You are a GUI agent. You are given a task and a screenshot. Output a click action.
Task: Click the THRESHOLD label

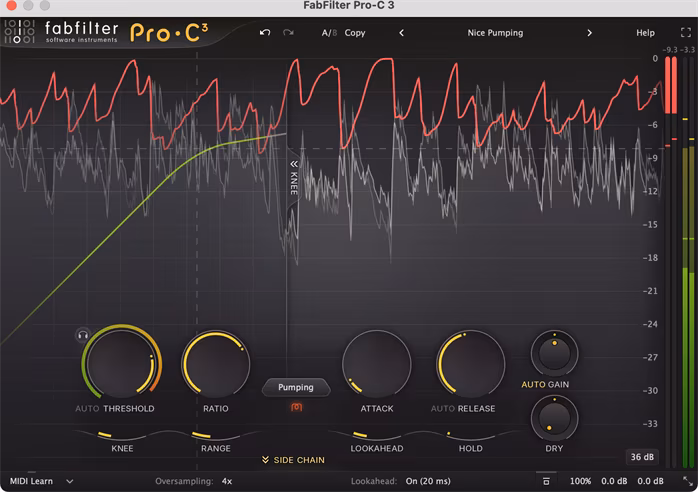pos(129,408)
